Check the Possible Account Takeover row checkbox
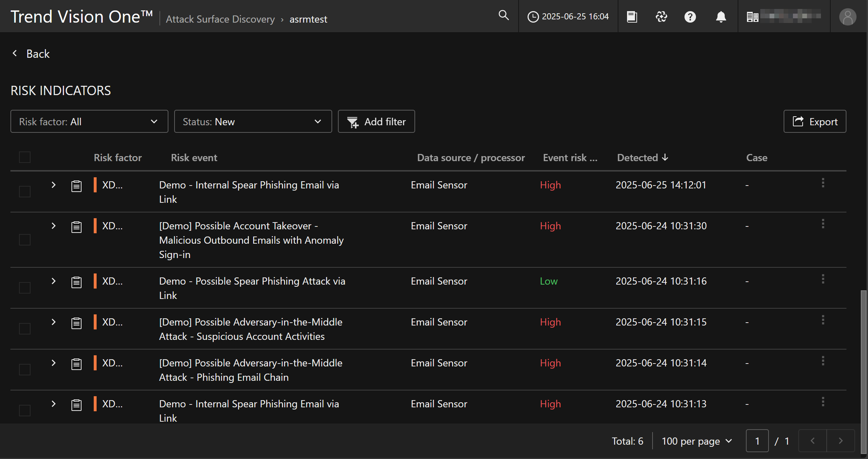The height and width of the screenshot is (459, 868). 25,240
